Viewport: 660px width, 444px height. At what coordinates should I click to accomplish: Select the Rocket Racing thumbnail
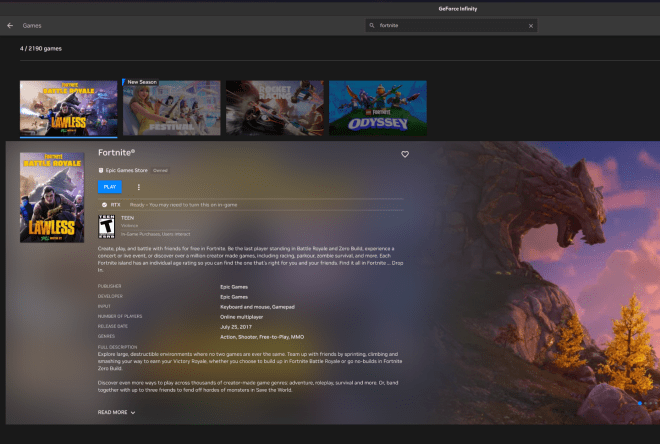[x=275, y=108]
